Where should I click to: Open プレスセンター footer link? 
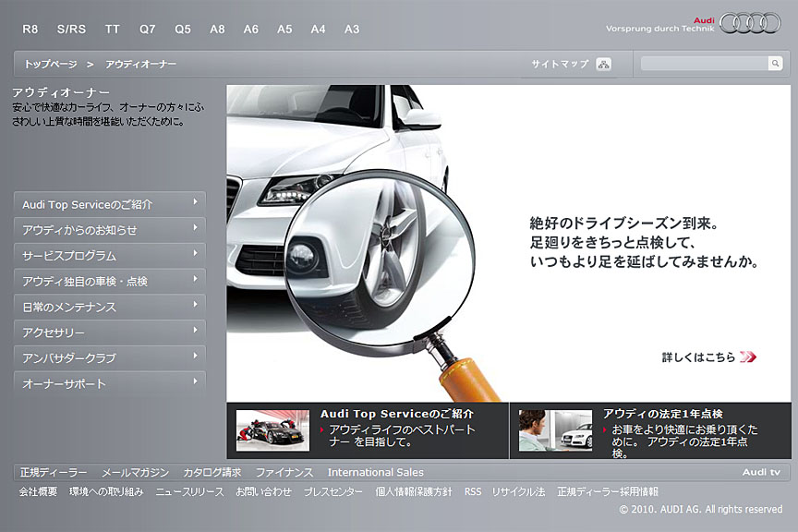pos(333,491)
